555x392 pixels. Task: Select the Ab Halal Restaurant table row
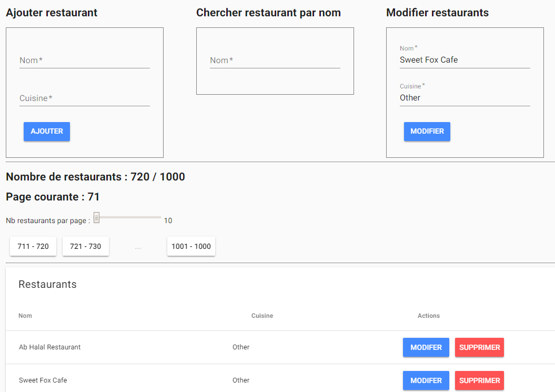280,347
